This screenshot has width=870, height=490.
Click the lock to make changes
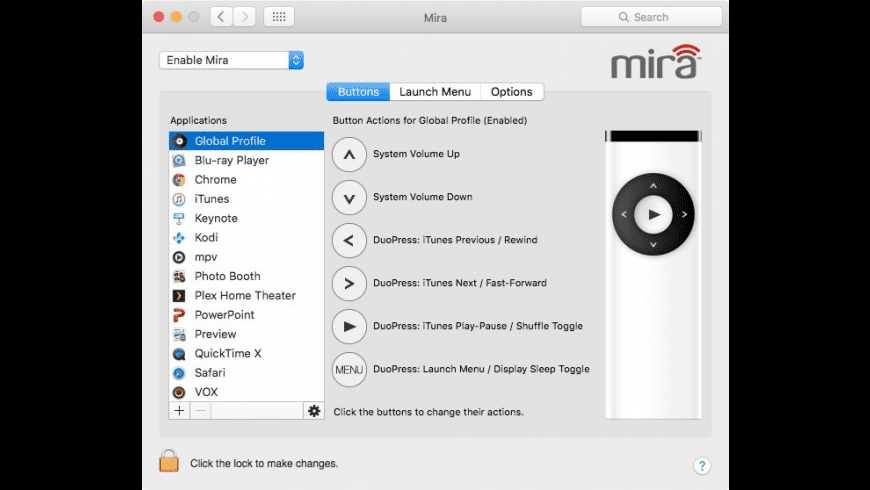(x=169, y=461)
